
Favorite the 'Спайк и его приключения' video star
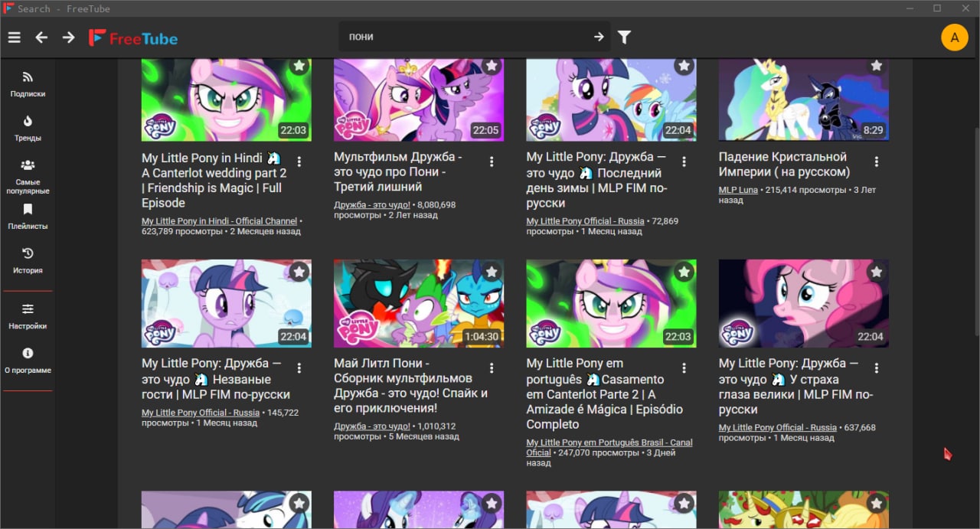(x=492, y=272)
